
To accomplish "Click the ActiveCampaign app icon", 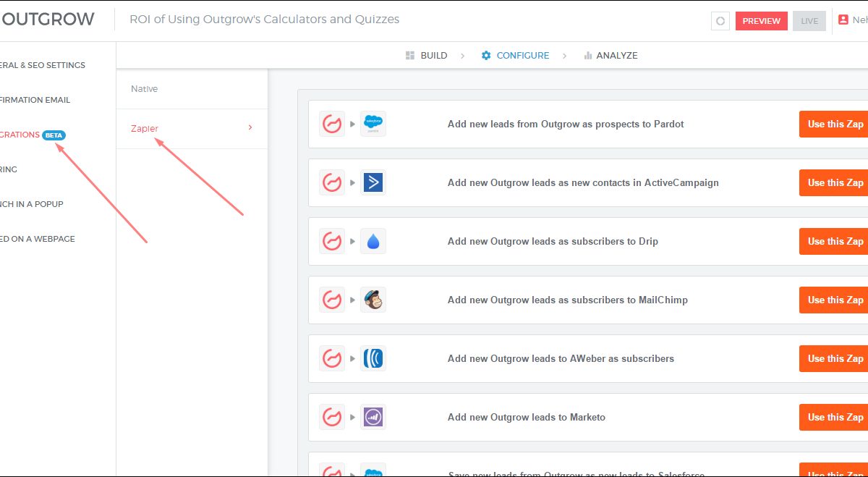I will pyautogui.click(x=373, y=182).
